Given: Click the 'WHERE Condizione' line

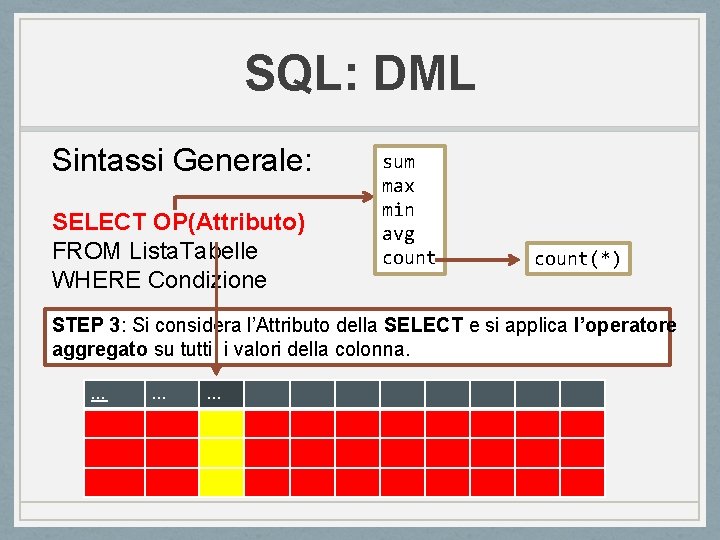Looking at the screenshot, I should click(x=159, y=280).
